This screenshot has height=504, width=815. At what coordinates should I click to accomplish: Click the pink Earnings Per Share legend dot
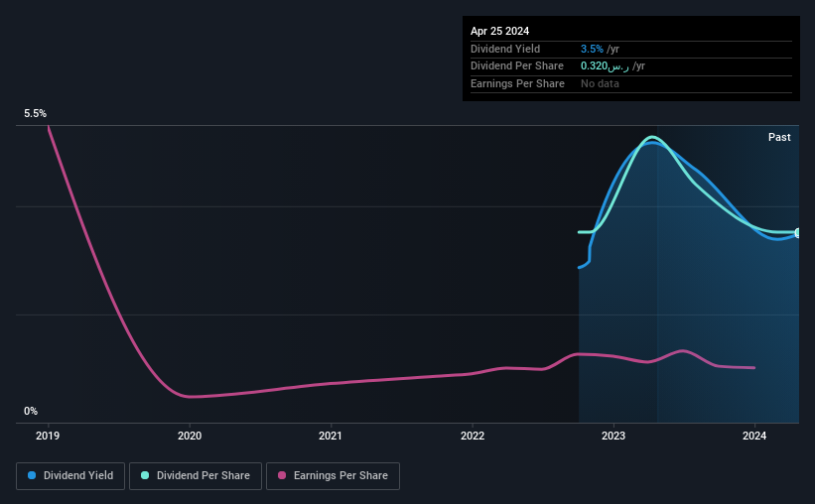(282, 475)
